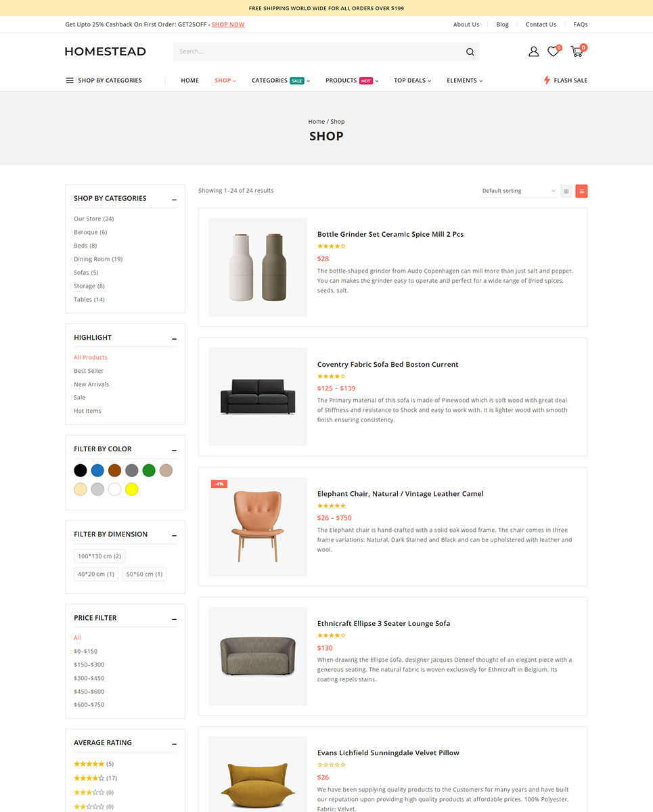Open the wishlist heart icon
Image resolution: width=653 pixels, height=812 pixels.
(554, 51)
